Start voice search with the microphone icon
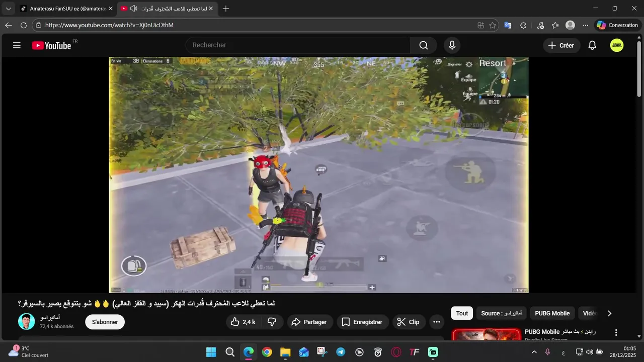The image size is (644, 362). coord(452,45)
